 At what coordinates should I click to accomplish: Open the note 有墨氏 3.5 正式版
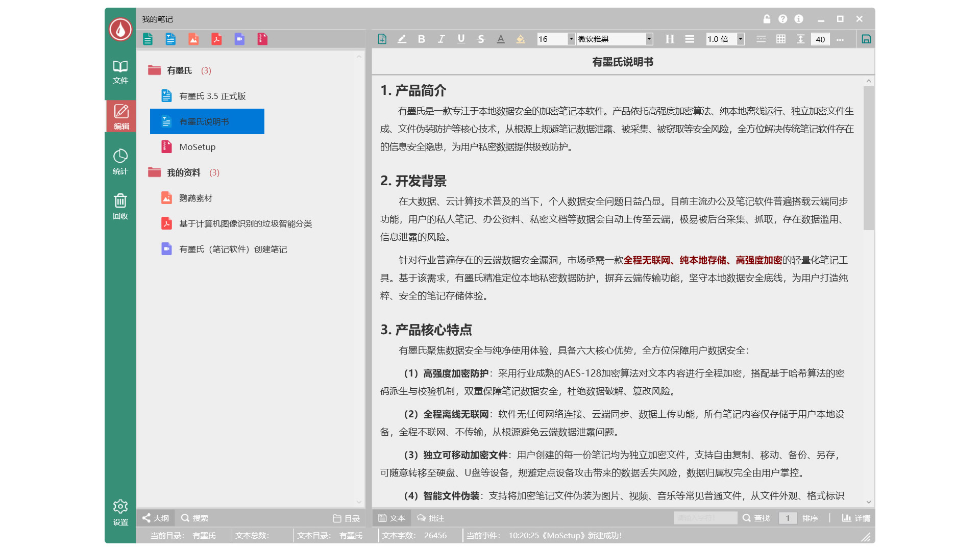[x=212, y=96]
